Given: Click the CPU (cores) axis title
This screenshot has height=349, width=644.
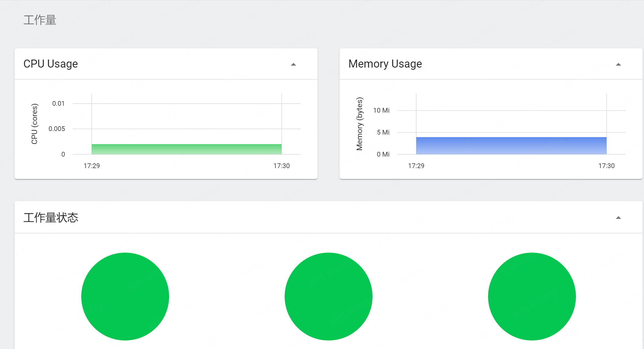Looking at the screenshot, I should pyautogui.click(x=34, y=124).
